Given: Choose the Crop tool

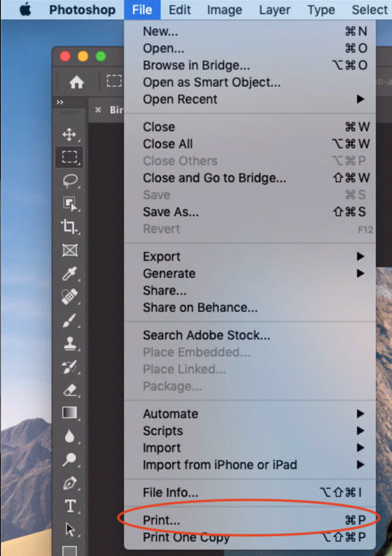Looking at the screenshot, I should tap(69, 227).
